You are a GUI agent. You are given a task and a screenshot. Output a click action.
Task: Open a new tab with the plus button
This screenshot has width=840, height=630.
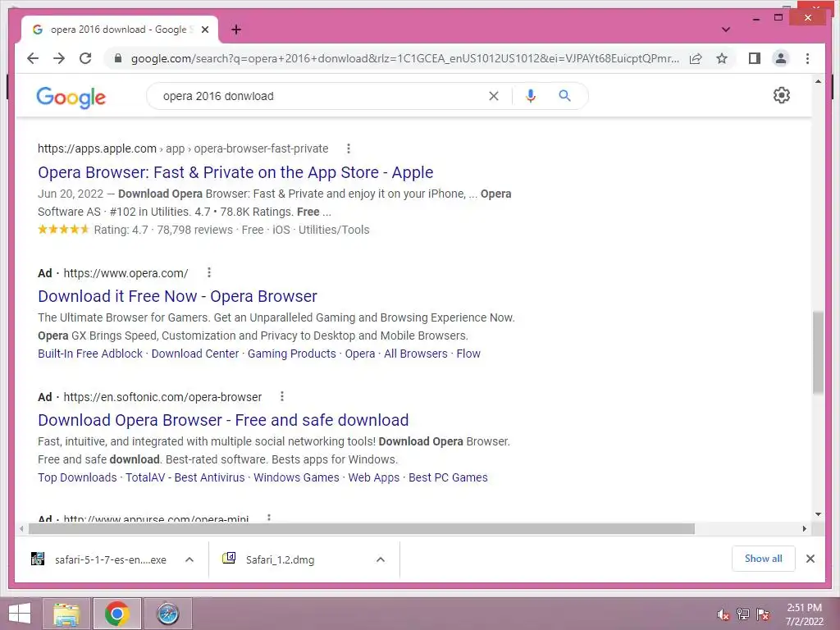click(x=236, y=30)
